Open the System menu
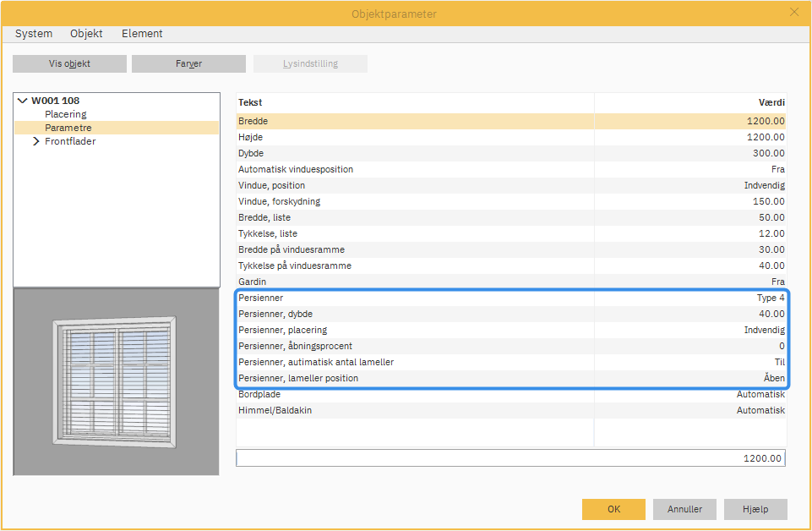The image size is (812, 531). point(34,34)
